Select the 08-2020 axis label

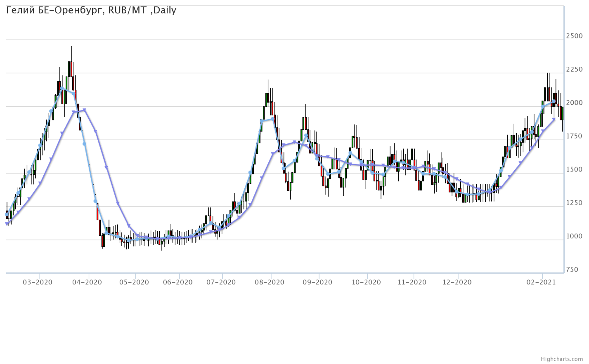[269, 282]
